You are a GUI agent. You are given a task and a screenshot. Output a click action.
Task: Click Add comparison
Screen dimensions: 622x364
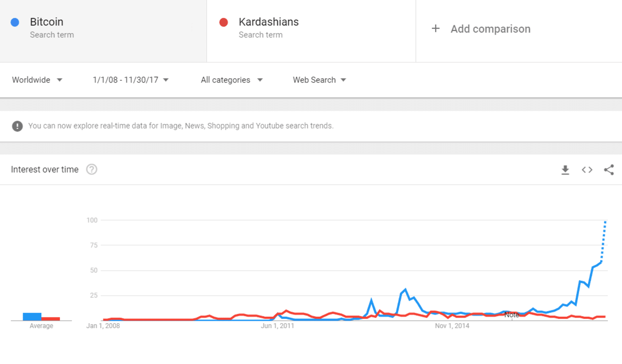coord(490,28)
